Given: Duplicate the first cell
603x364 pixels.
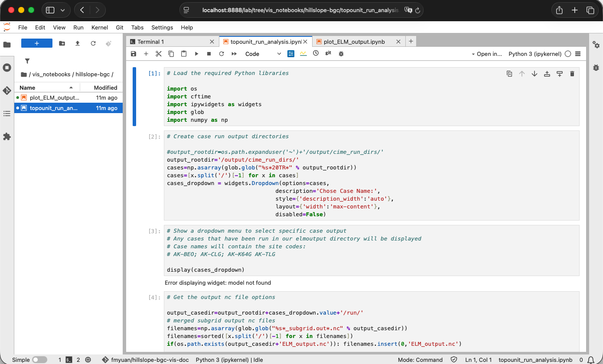Looking at the screenshot, I should click(509, 74).
